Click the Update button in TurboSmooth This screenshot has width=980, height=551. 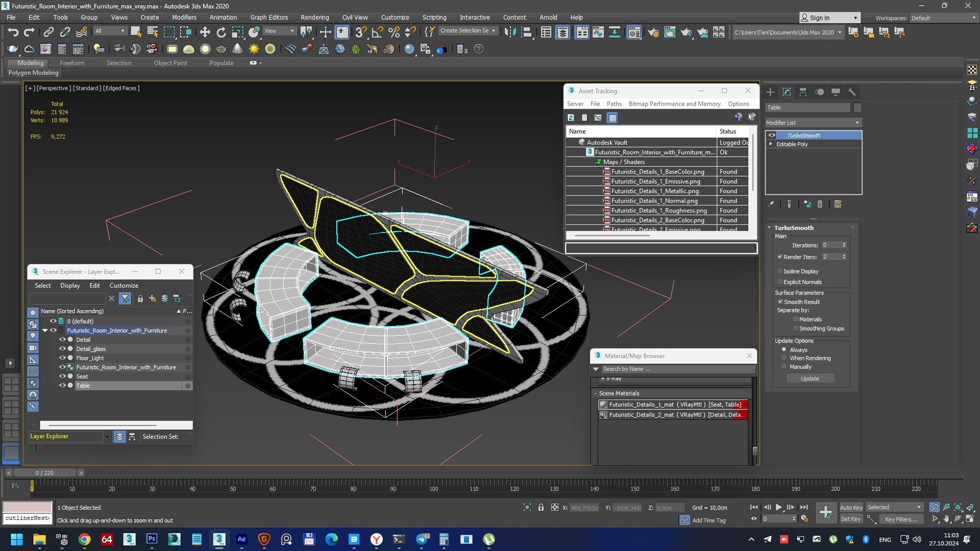coord(810,378)
